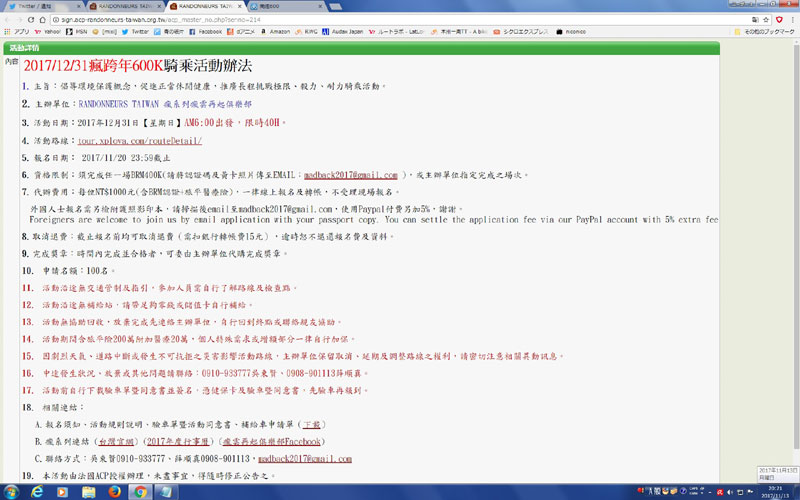Viewport: 800px width, 500px height.
Task: Open the Yahoo! bookmark
Action: coord(47,32)
